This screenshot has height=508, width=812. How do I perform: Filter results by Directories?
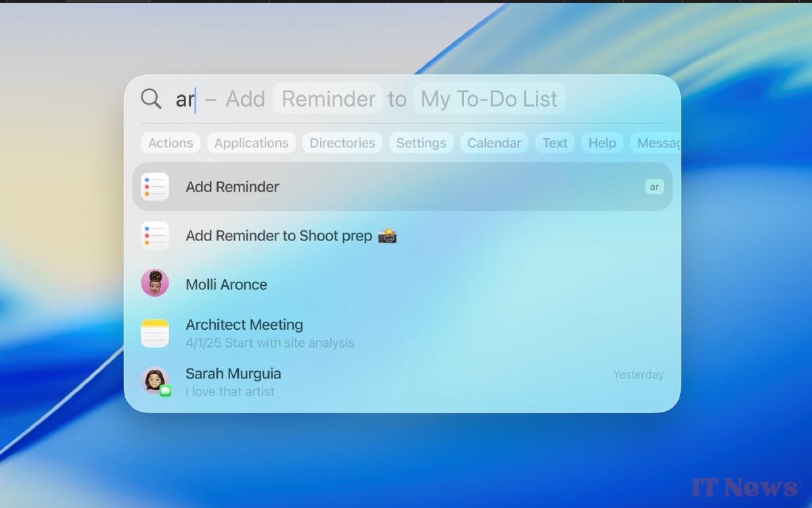pos(342,143)
